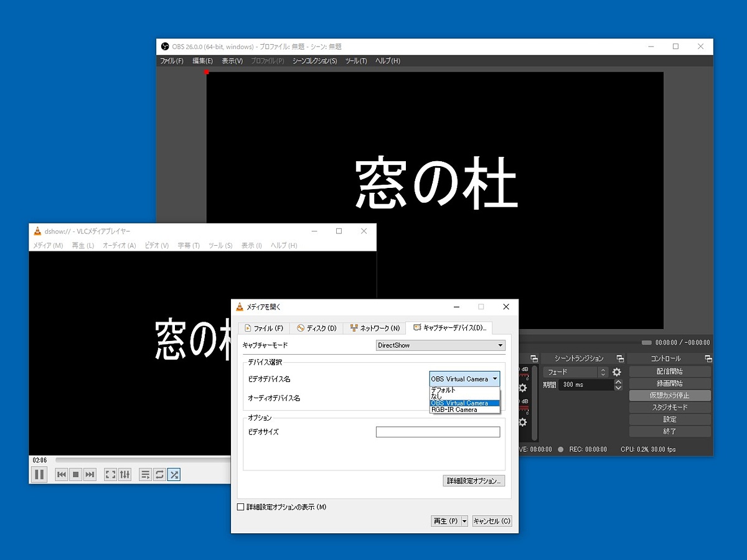
Task: Open OBS ツール(T) menu
Action: tap(356, 61)
